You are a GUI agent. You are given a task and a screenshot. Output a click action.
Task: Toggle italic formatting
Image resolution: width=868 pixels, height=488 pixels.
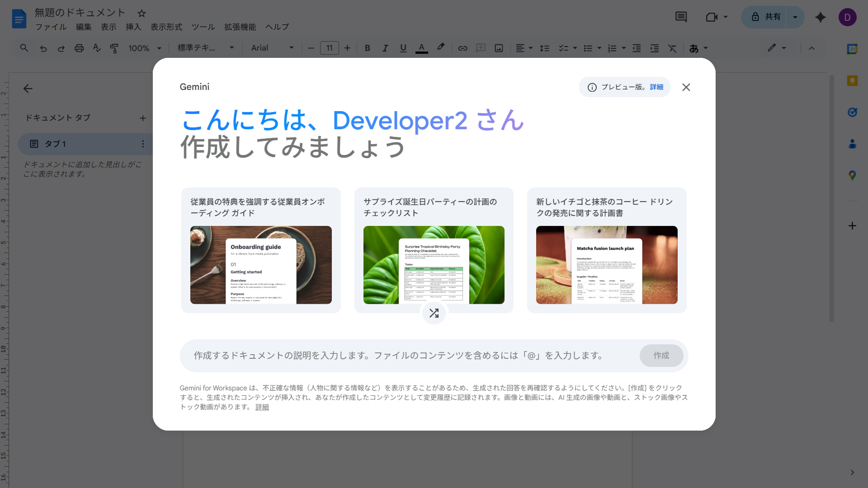click(385, 48)
